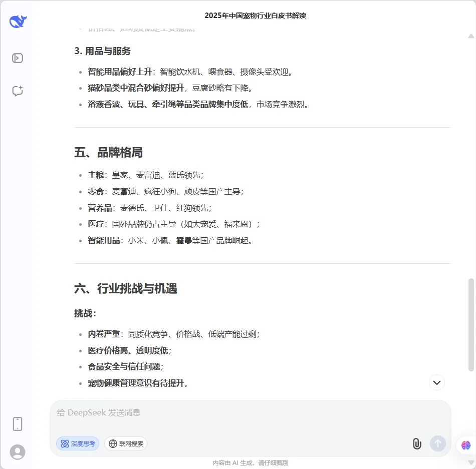Click the bullet 猫砂品类中混合砂偏好提升
Viewport: 476px width, 469px height.
point(170,88)
